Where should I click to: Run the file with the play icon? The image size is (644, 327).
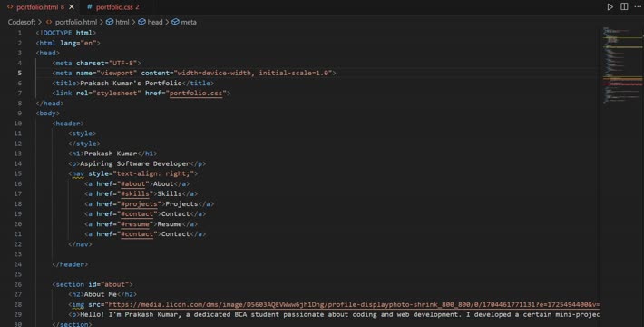[x=610, y=7]
